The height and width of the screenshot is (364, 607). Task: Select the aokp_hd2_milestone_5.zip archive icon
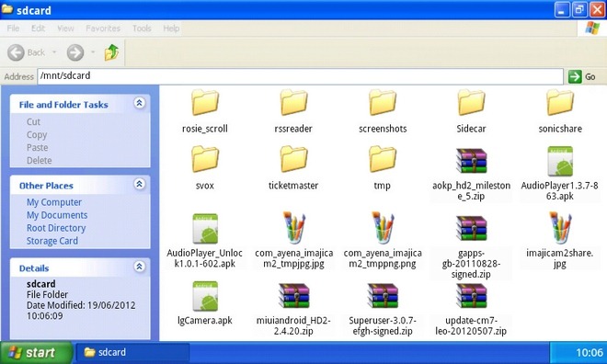pos(471,161)
